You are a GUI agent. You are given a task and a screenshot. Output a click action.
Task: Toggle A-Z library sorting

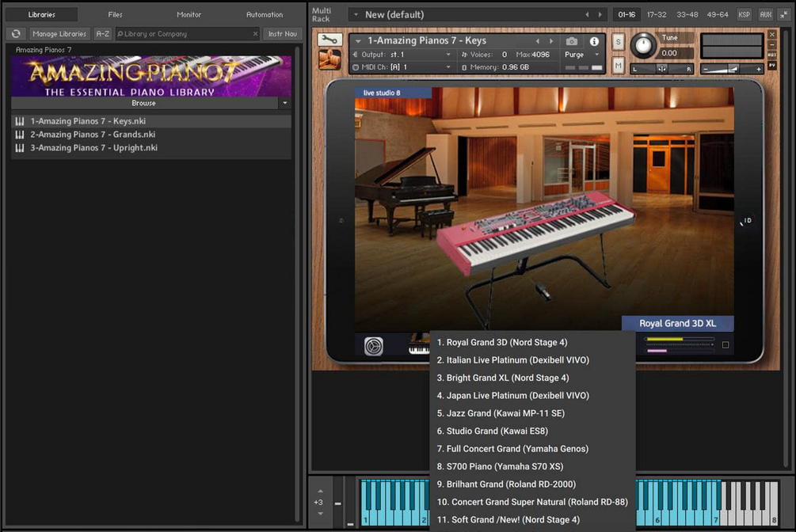point(102,33)
